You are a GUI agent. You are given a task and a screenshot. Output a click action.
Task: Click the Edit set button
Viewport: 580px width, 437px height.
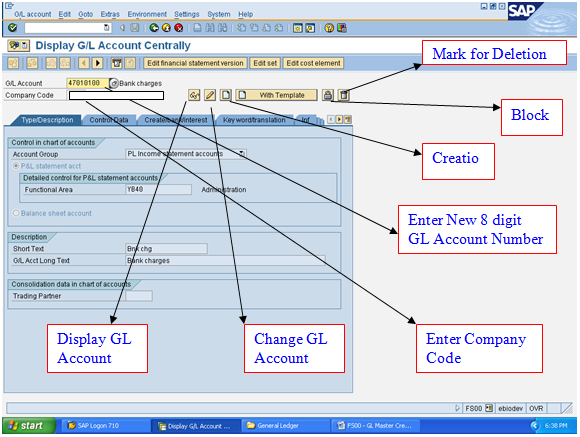[265, 63]
